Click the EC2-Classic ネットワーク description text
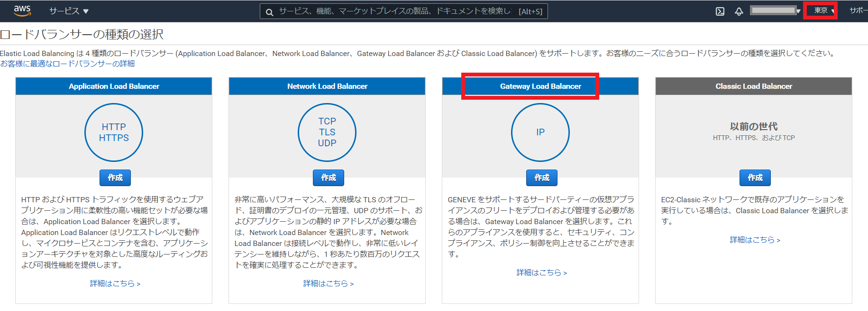The image size is (868, 311). point(754,210)
